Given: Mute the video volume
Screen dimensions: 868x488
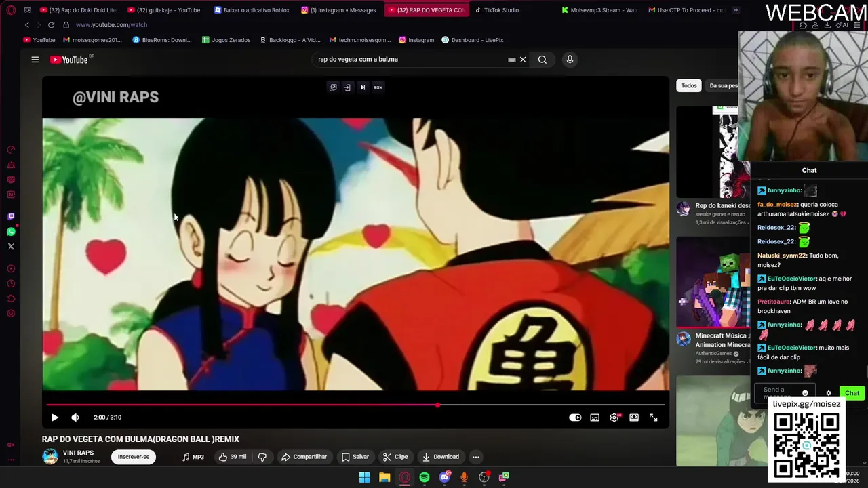Looking at the screenshot, I should [75, 418].
